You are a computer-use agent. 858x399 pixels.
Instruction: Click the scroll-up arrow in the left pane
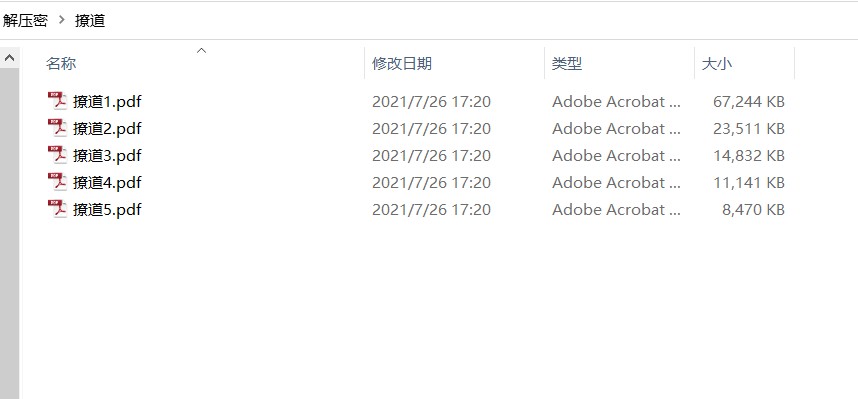(x=9, y=57)
